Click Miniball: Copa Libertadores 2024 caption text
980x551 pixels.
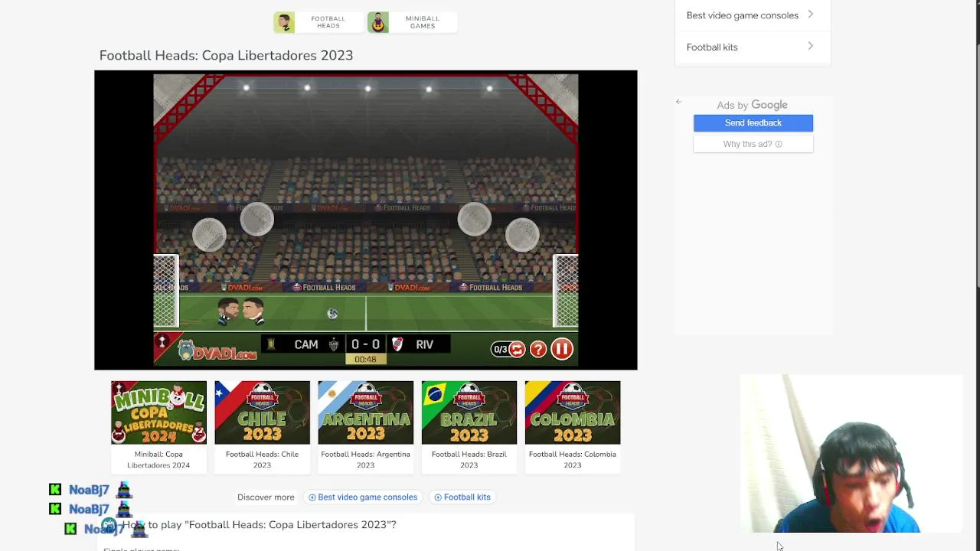tap(158, 459)
